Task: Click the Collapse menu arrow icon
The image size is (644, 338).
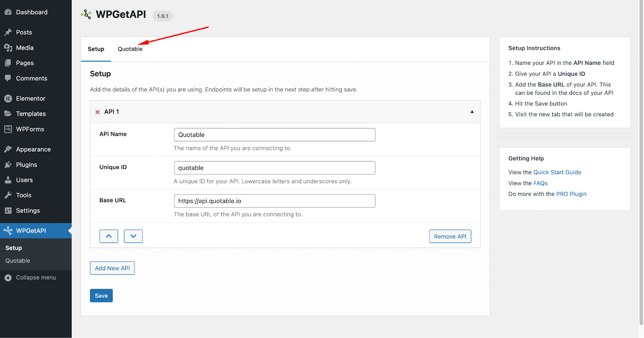Action: [x=8, y=278]
